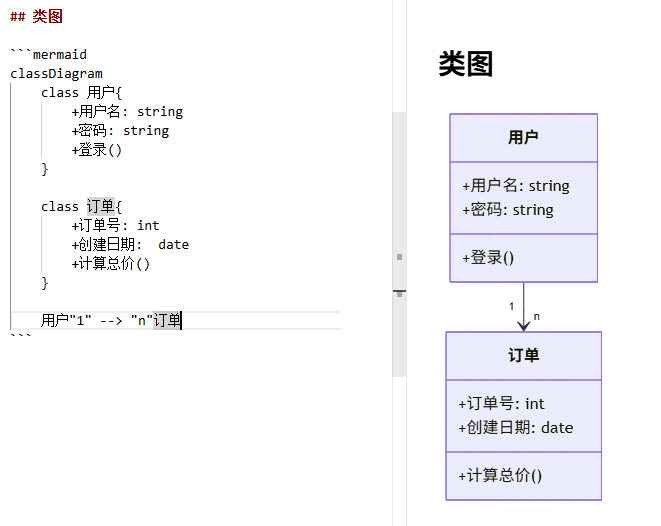Viewport: 661px width, 526px height.
Task: Click the 订单 class title in diagram
Action: coord(524,355)
